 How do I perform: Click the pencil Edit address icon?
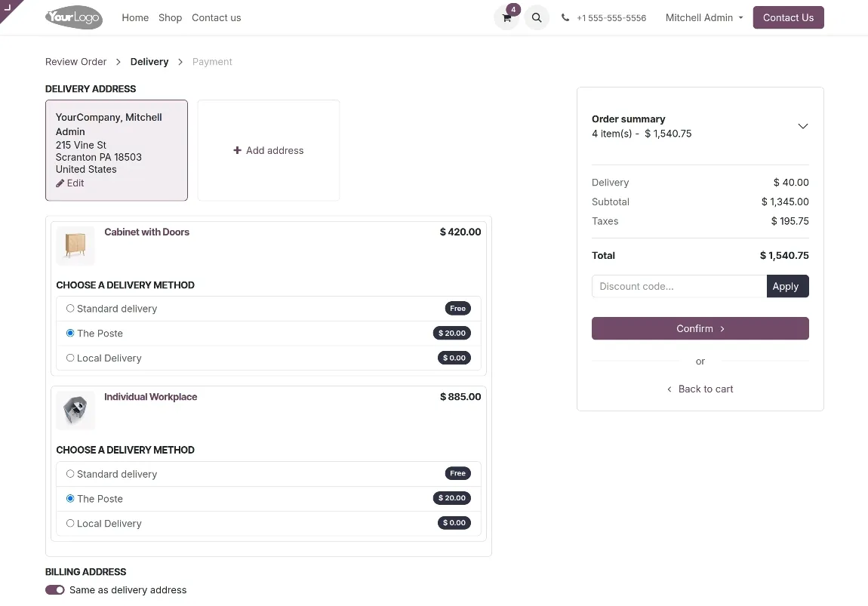[x=60, y=183]
